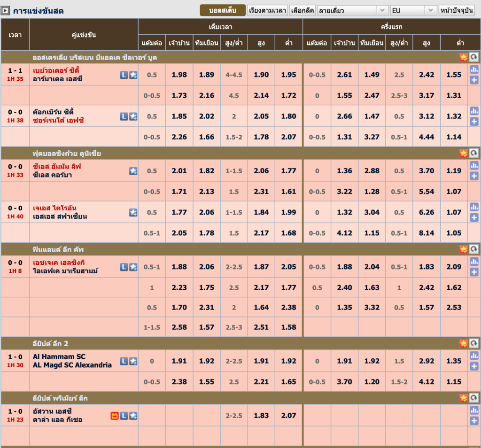Image resolution: width=481 pixels, height=448 pixels.
Task: Click the เลือกลีค button
Action: point(302,10)
